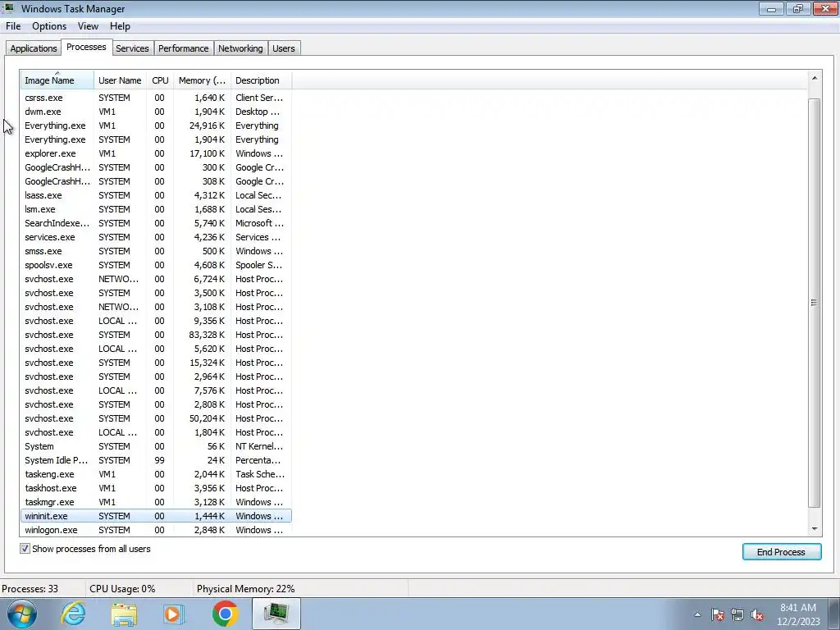The height and width of the screenshot is (630, 840).
Task: Select Everything.exe running as SYSTEM
Action: (x=156, y=139)
